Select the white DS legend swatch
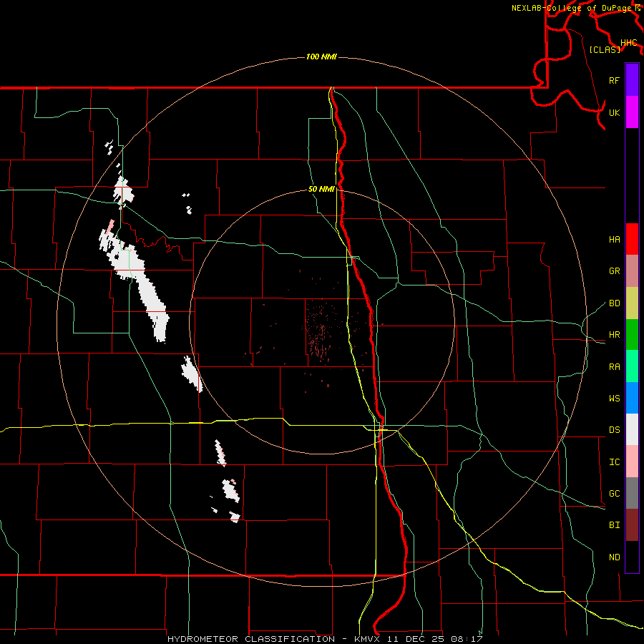This screenshot has width=644, height=644. pyautogui.click(x=632, y=429)
